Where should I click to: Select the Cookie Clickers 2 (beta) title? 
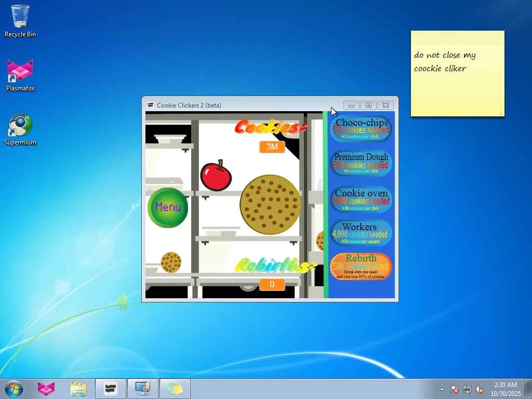(x=189, y=105)
